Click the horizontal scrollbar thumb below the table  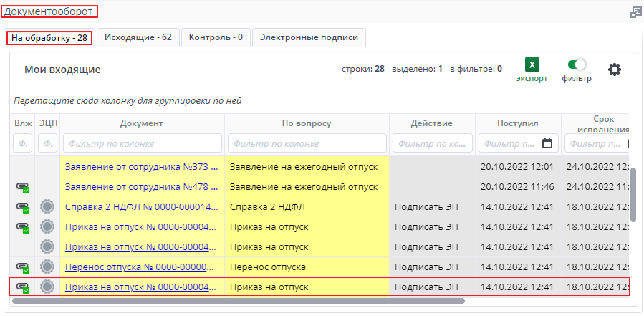coord(239,301)
